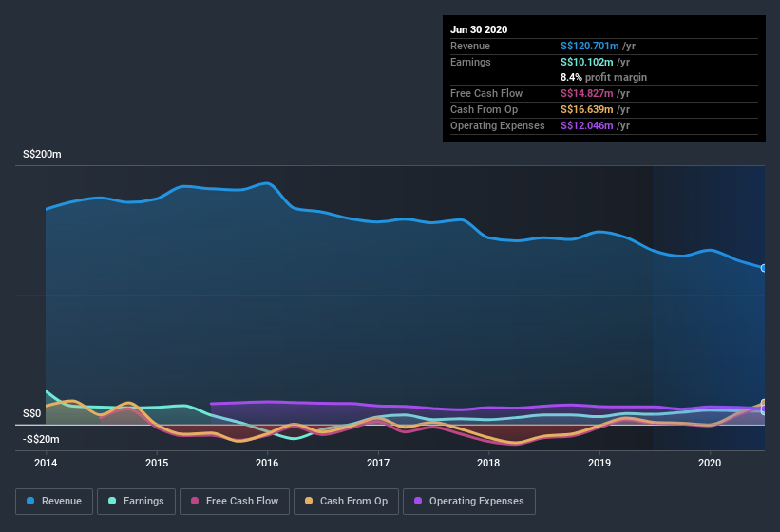Select the 2019 x-axis label
Image resolution: width=780 pixels, height=532 pixels.
coord(599,463)
